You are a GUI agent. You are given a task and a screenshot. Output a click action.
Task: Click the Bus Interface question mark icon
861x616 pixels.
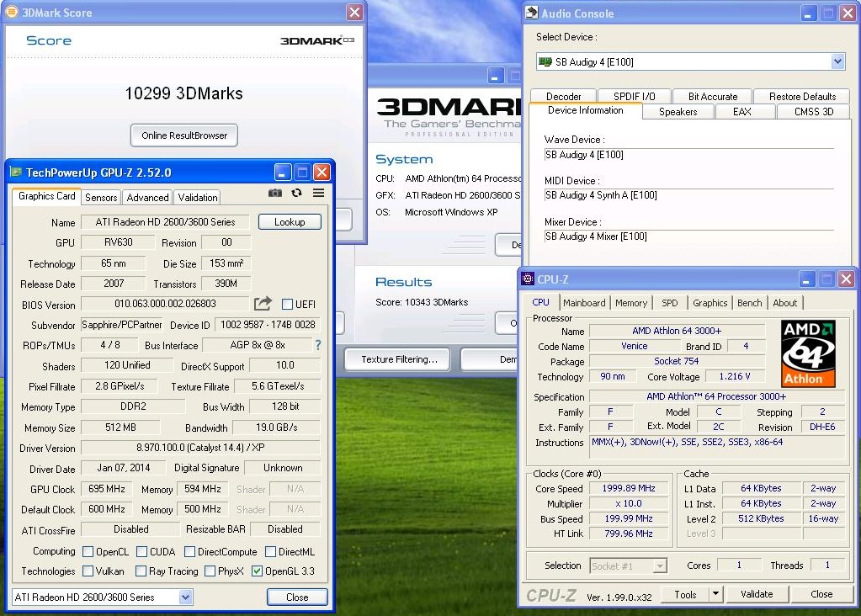tap(318, 345)
